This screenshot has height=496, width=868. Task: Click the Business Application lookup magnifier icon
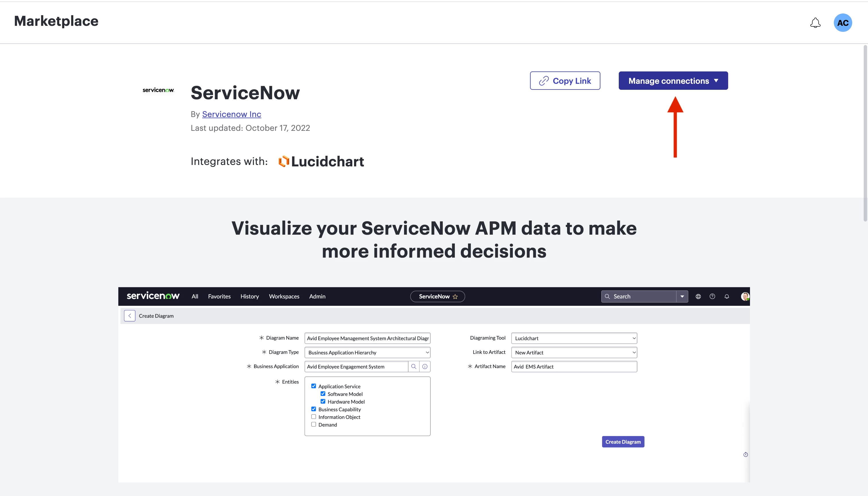413,367
